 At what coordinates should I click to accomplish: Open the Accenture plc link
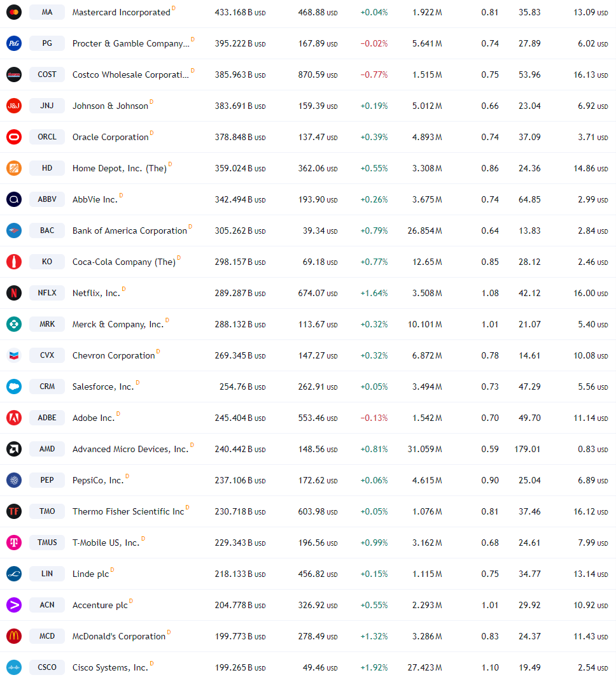click(100, 605)
